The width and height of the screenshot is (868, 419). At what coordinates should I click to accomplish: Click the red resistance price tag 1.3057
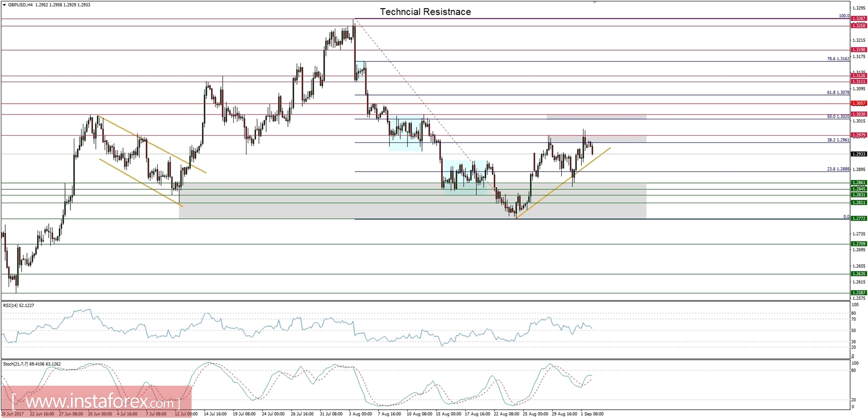coord(859,103)
